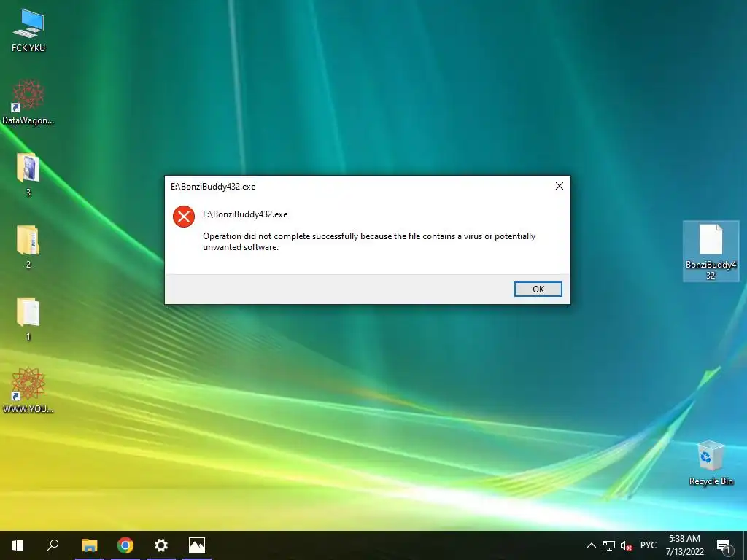Viewport: 747px width, 560px height.
Task: Select the folder named 1
Action: [x=28, y=319]
